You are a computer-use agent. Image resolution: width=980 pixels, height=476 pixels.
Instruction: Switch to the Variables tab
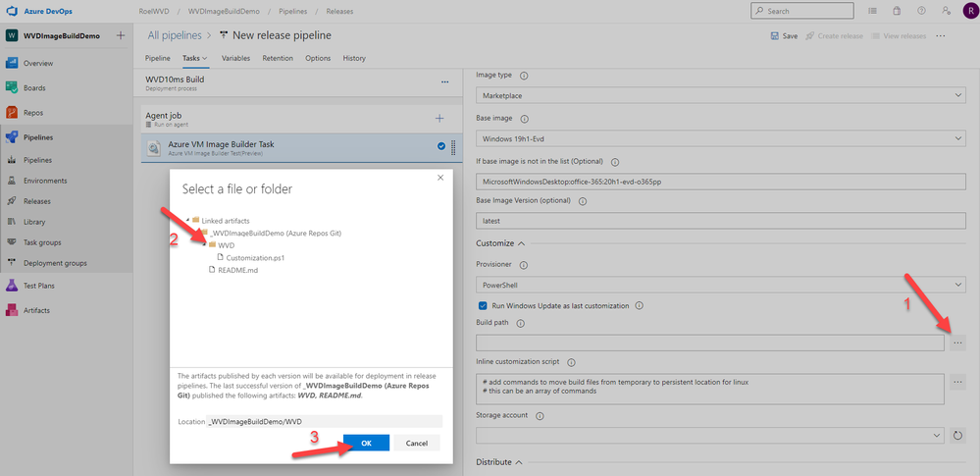tap(235, 58)
